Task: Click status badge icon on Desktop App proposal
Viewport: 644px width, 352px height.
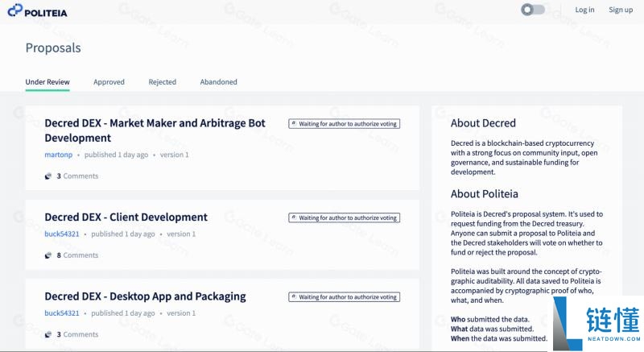Action: coord(294,296)
